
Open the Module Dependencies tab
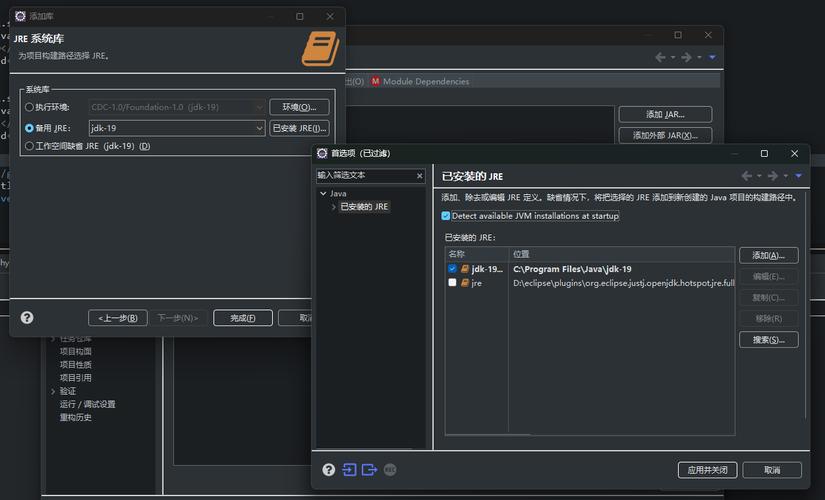419,81
